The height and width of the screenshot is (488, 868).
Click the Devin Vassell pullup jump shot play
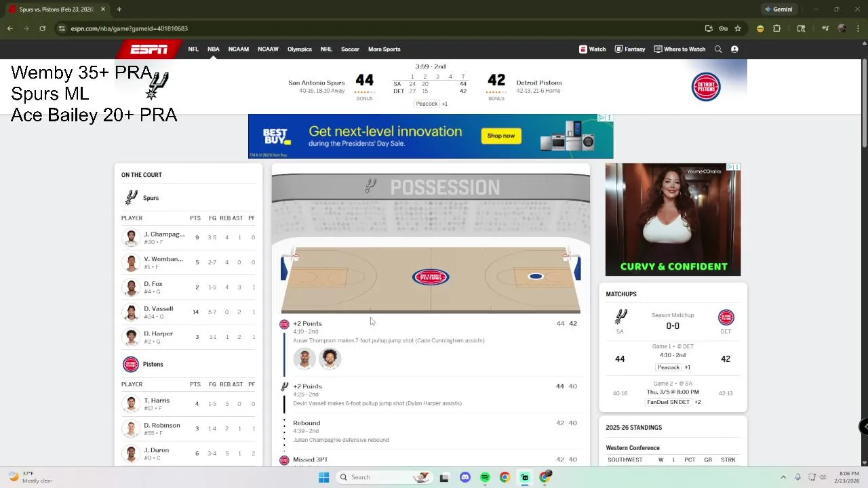(x=377, y=403)
